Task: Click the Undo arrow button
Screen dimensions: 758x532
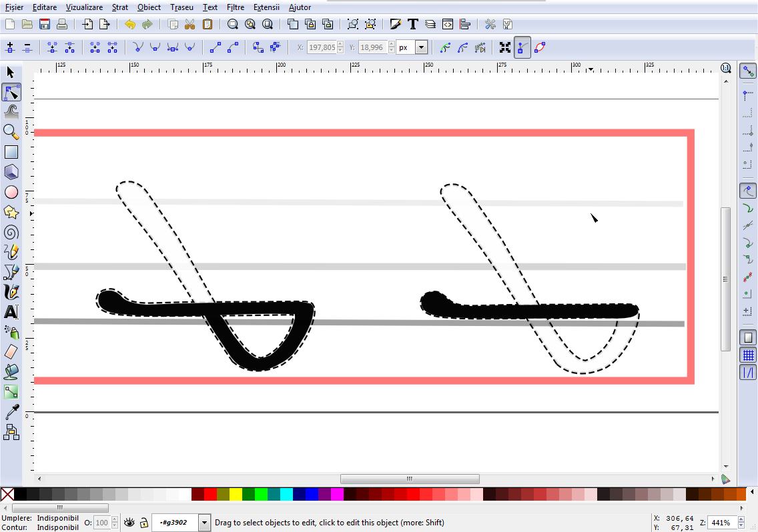Action: coord(129,25)
